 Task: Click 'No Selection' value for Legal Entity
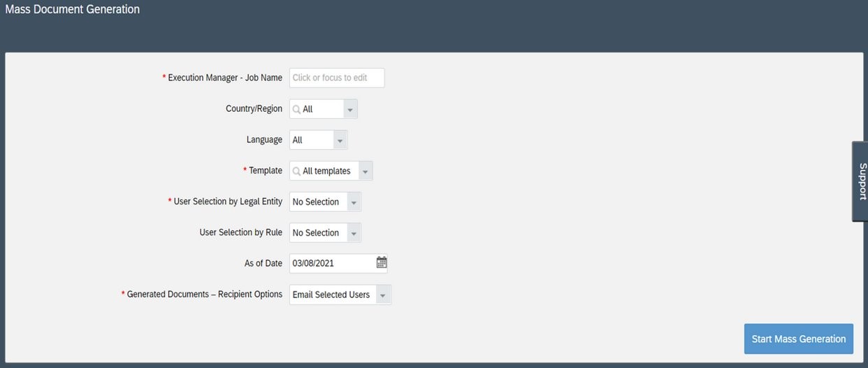pos(316,202)
